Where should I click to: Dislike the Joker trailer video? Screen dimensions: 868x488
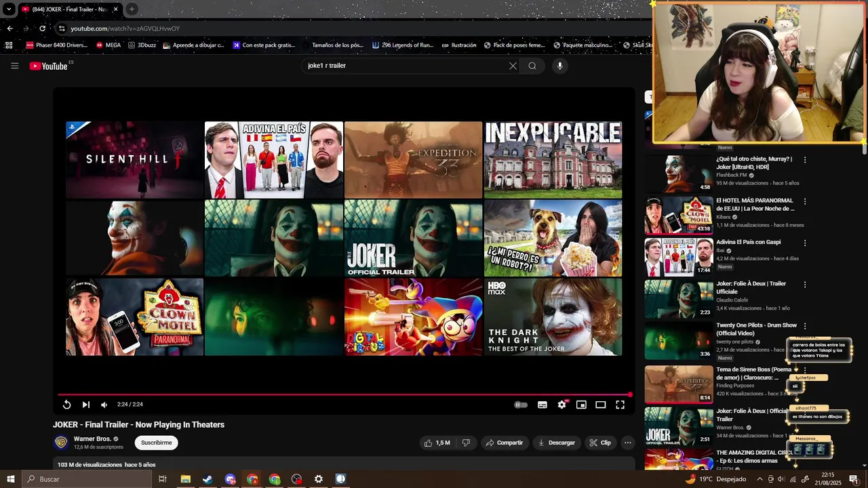click(x=466, y=443)
